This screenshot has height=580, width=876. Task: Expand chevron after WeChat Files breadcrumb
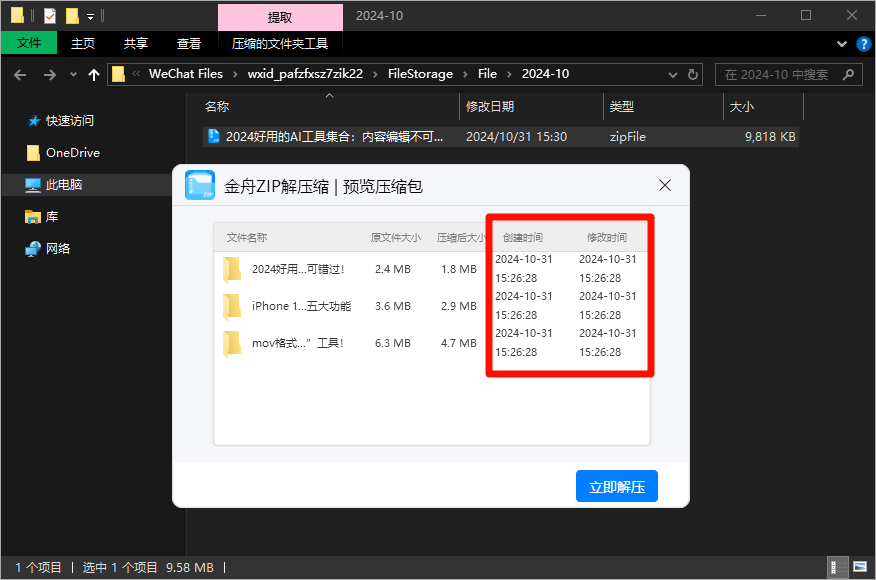click(235, 74)
